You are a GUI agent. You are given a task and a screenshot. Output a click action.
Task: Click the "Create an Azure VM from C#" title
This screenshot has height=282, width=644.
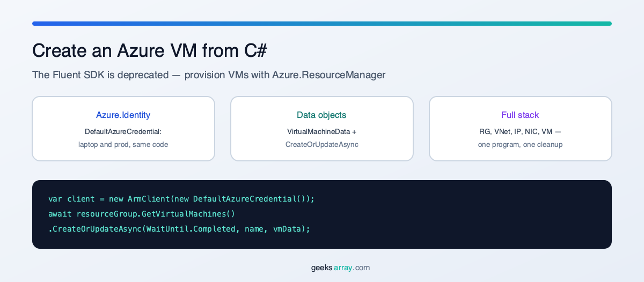[150, 51]
